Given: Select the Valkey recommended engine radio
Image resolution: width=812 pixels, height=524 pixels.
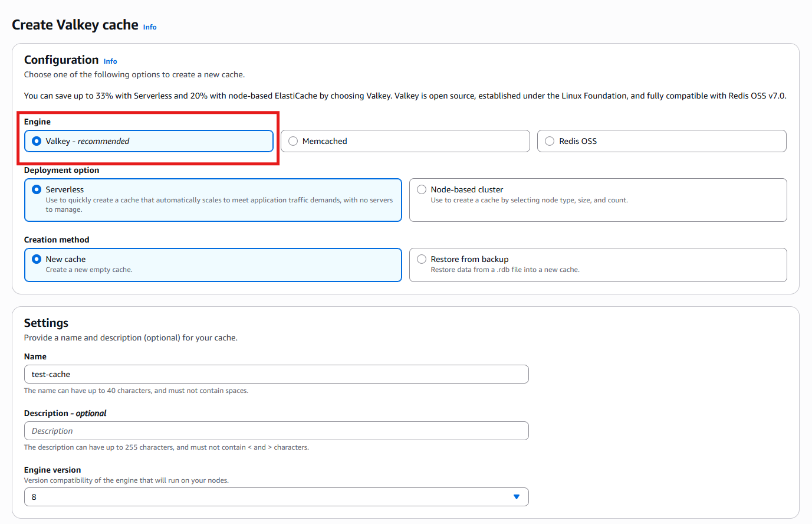Looking at the screenshot, I should [x=37, y=141].
